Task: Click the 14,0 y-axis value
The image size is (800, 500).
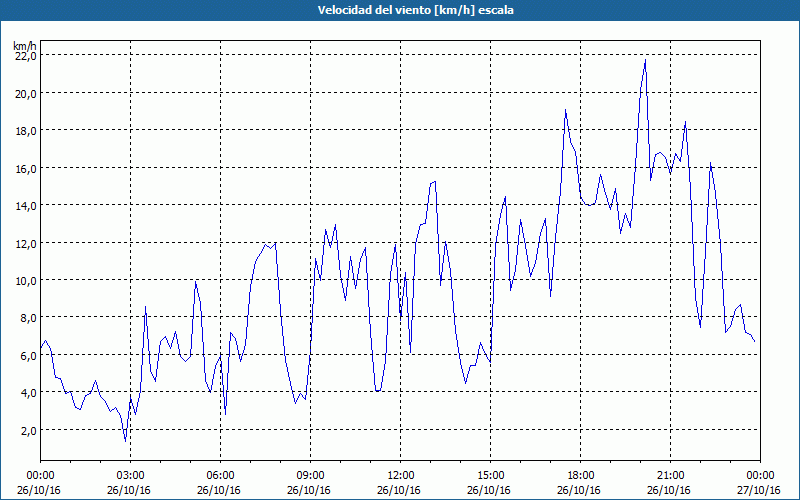Action: click(x=26, y=206)
